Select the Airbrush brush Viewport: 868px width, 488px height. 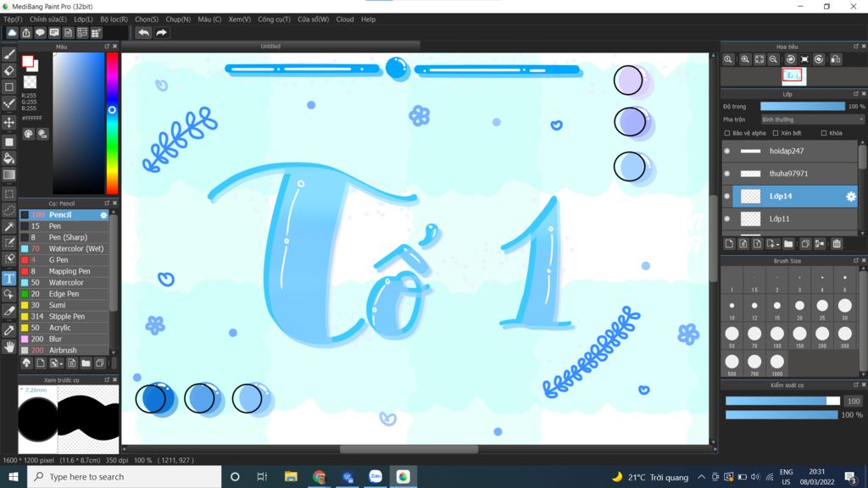[x=64, y=350]
